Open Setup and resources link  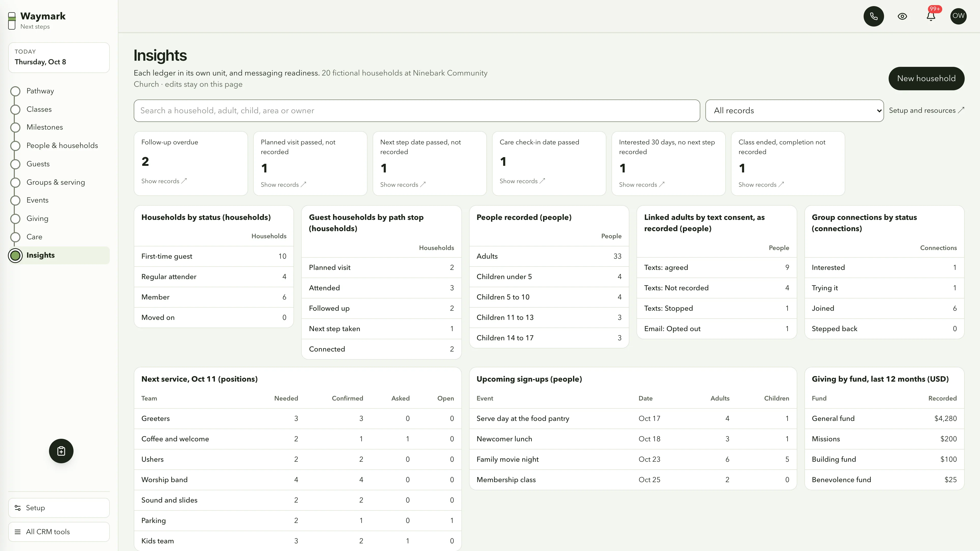(x=926, y=111)
